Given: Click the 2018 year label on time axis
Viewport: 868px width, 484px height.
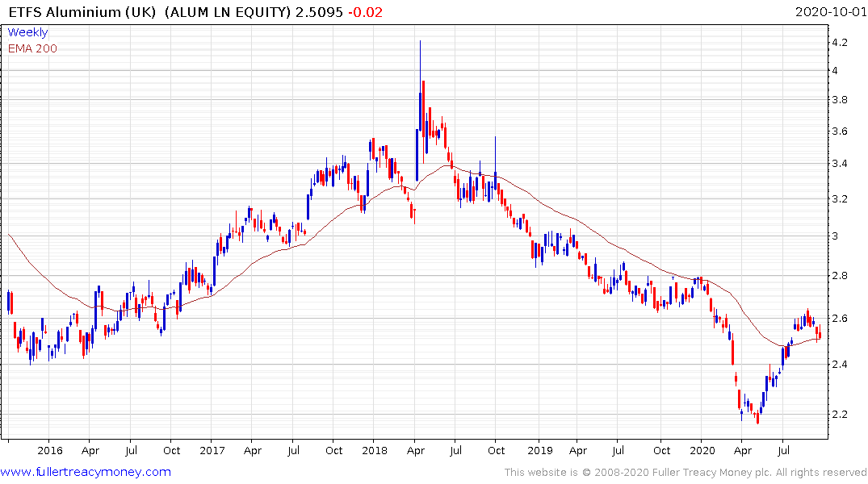Looking at the screenshot, I should (x=375, y=450).
